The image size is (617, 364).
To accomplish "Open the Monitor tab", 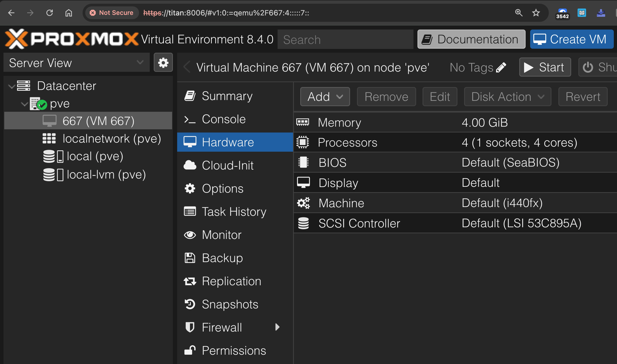I will (x=235, y=235).
